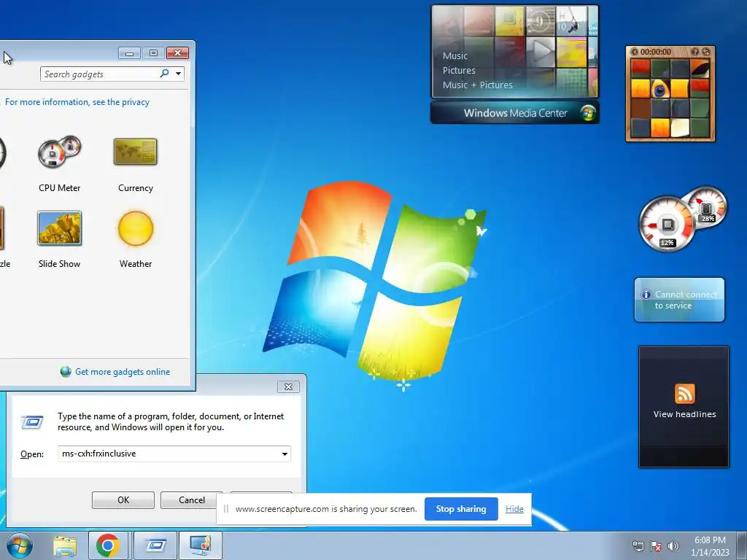The width and height of the screenshot is (747, 560).
Task: Select the Currency gadget icon
Action: (135, 152)
